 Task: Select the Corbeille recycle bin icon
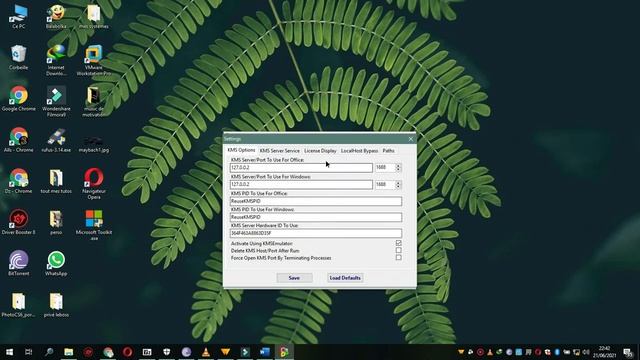[18, 57]
